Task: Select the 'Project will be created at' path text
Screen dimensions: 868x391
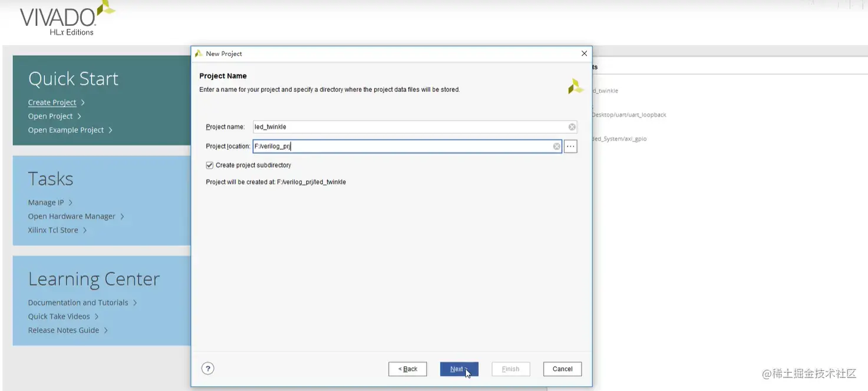Action: click(276, 182)
